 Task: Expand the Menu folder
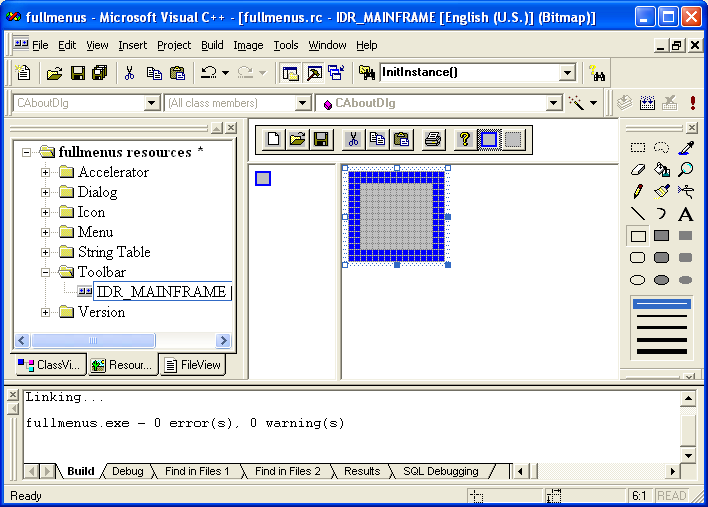click(45, 233)
